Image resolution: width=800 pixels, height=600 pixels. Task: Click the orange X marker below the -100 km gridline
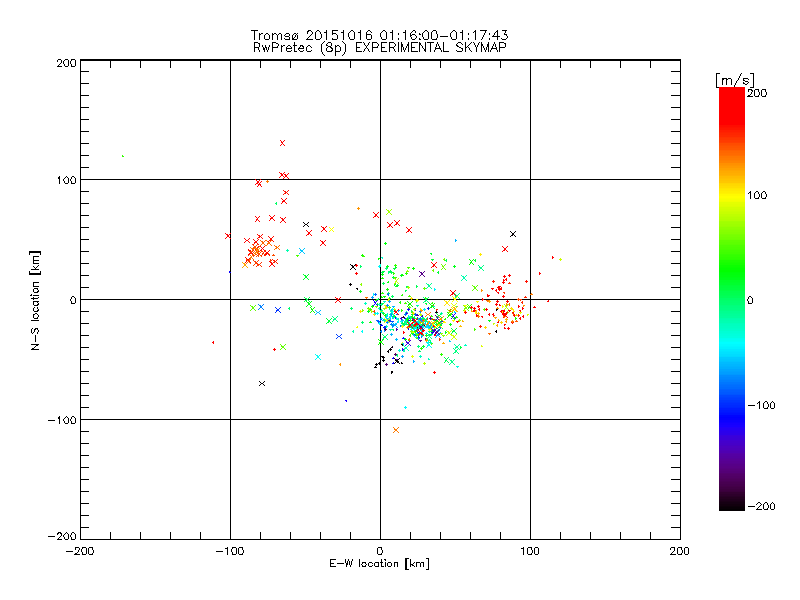[x=396, y=430]
